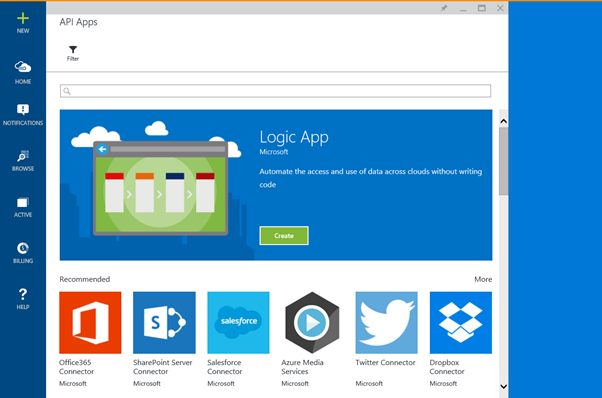Click the 'Recommended' section heading
The image size is (602, 398).
pos(84,279)
